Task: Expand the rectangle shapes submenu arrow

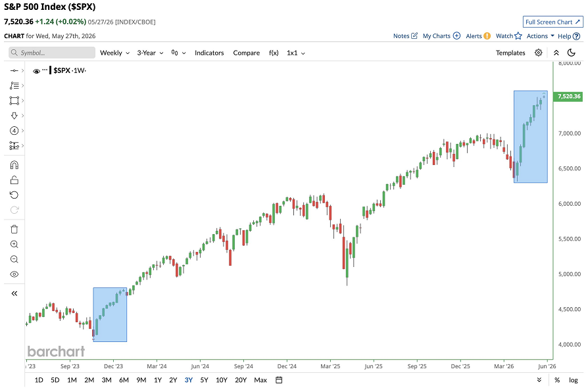Action: (x=23, y=101)
